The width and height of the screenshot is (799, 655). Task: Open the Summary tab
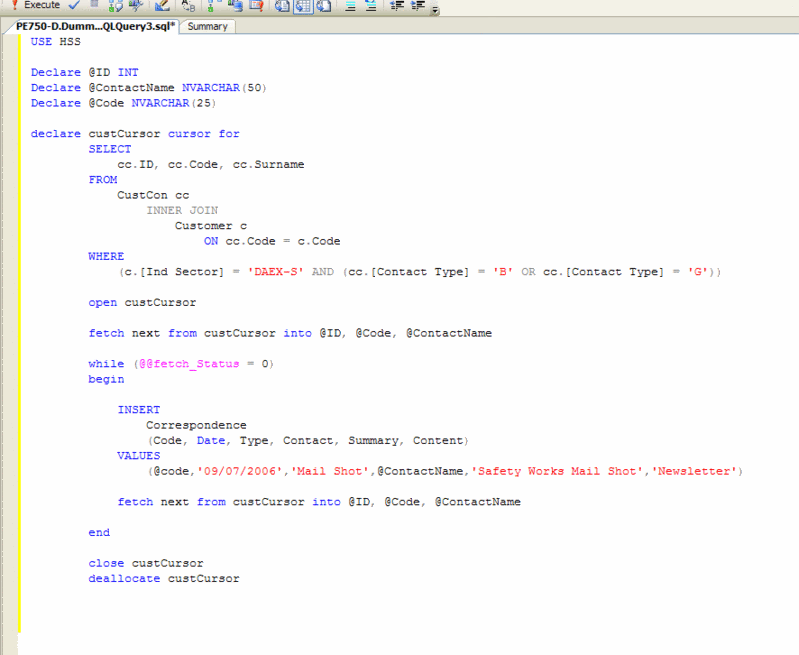207,27
